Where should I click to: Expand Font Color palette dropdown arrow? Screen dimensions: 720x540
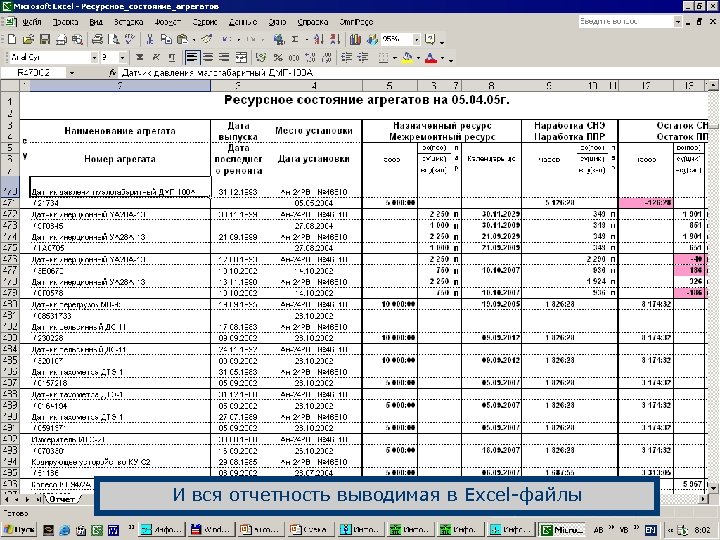point(442,58)
